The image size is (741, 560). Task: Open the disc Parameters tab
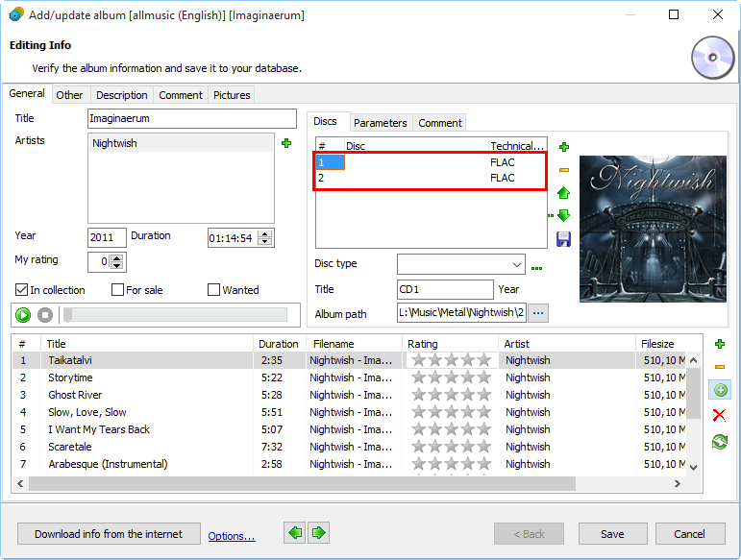(x=381, y=123)
